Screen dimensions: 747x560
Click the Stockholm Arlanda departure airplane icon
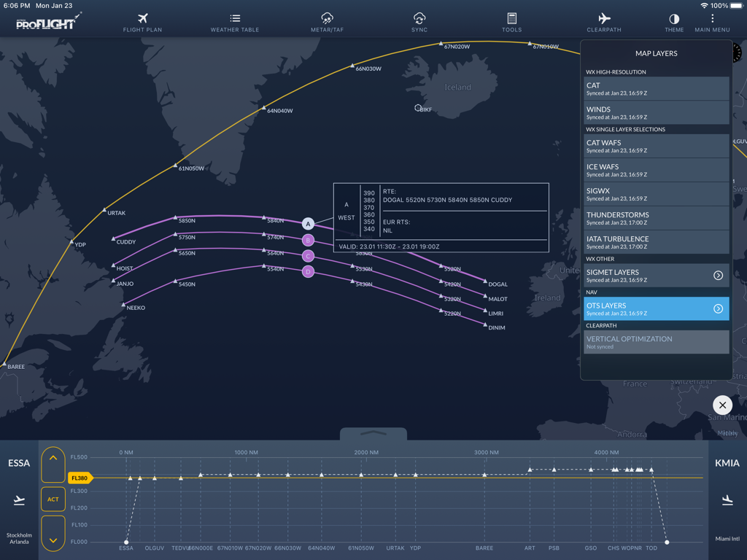coord(18,500)
